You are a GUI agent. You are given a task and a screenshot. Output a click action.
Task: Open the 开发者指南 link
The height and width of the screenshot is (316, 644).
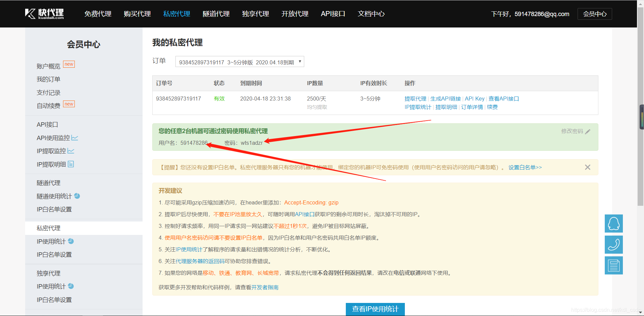click(265, 287)
